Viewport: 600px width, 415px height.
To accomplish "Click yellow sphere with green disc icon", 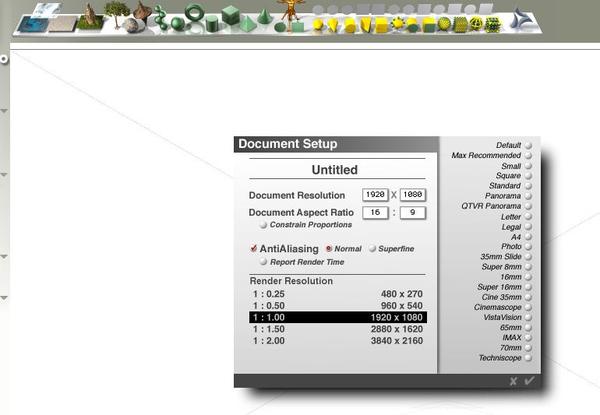I will click(x=412, y=26).
